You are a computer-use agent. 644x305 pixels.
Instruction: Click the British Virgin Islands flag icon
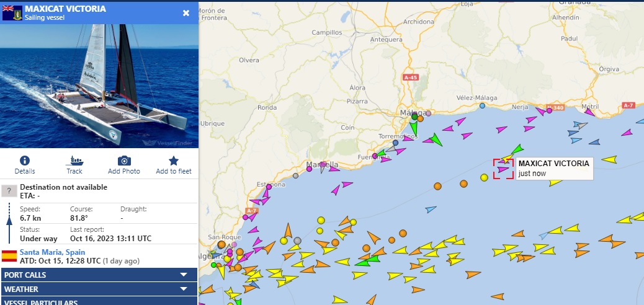(12, 13)
